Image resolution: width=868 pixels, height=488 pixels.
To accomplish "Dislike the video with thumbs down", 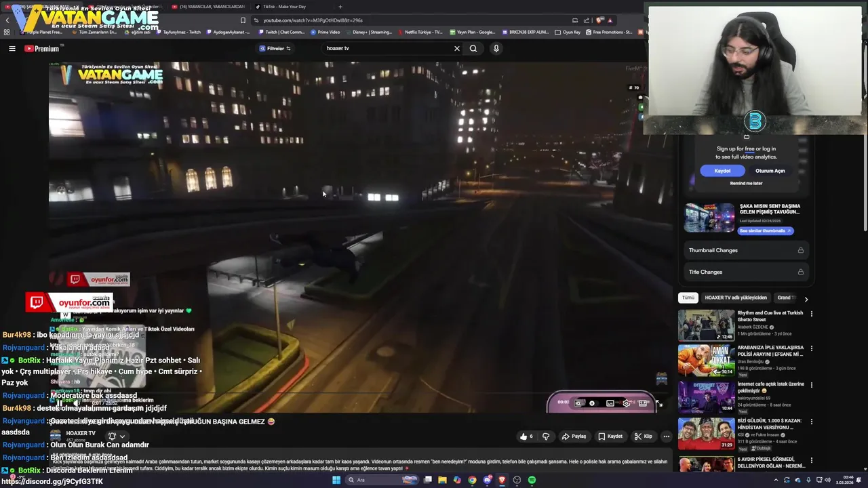I will (x=546, y=436).
